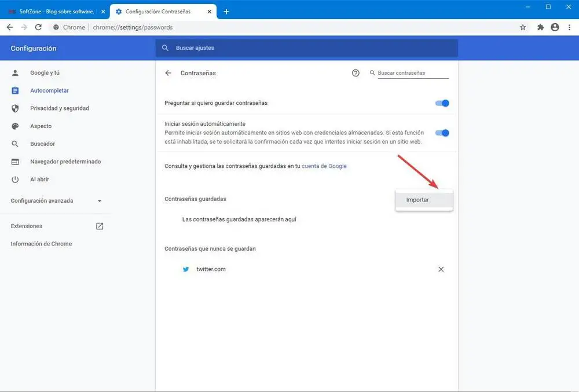Click the external-link icon next to Extensiones
This screenshot has height=392, width=579.
point(100,226)
